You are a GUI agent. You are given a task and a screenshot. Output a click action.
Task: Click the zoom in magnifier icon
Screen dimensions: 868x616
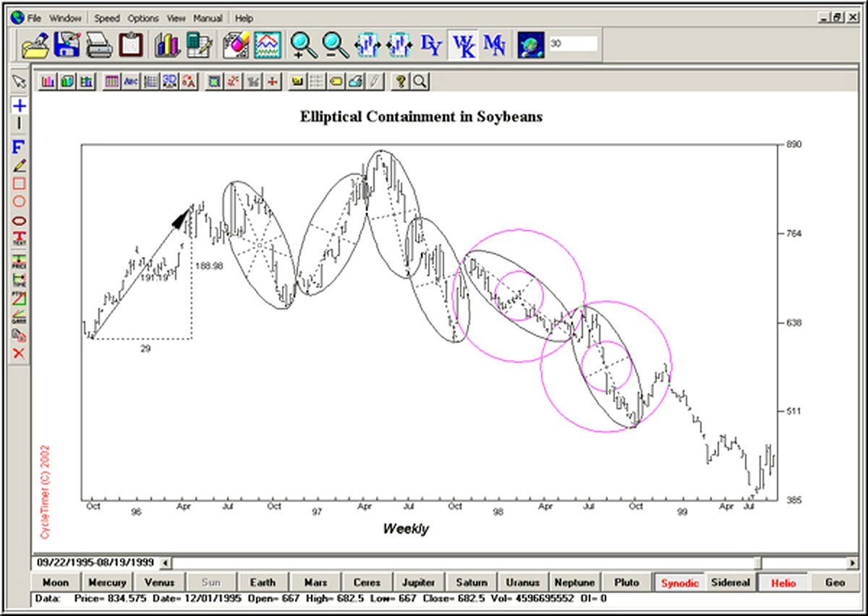click(x=303, y=45)
